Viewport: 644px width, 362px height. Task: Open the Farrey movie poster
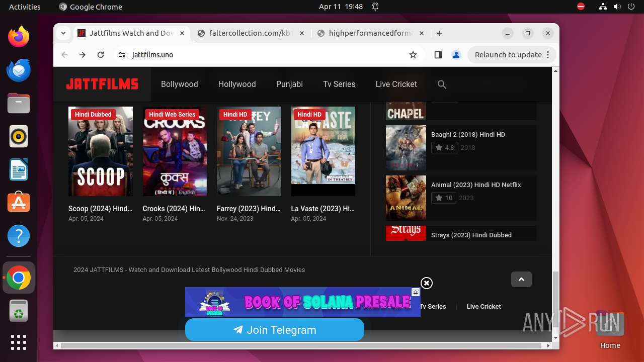coord(249,151)
